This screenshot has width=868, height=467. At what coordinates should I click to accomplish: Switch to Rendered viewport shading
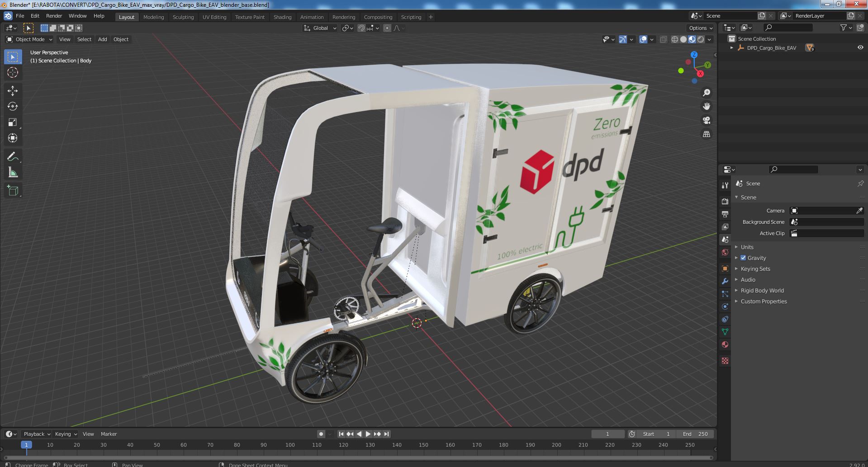(x=701, y=39)
